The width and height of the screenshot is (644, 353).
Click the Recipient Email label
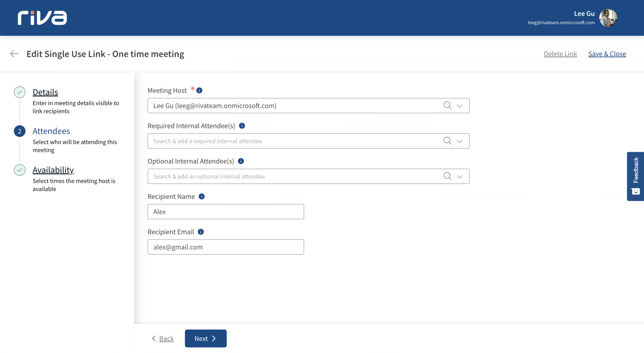(x=171, y=232)
